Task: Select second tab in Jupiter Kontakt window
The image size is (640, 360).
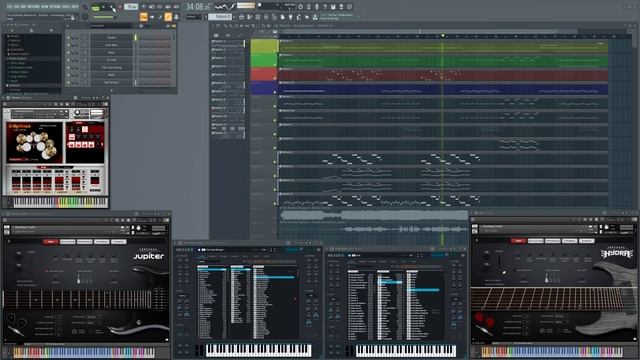Action: tap(68, 242)
